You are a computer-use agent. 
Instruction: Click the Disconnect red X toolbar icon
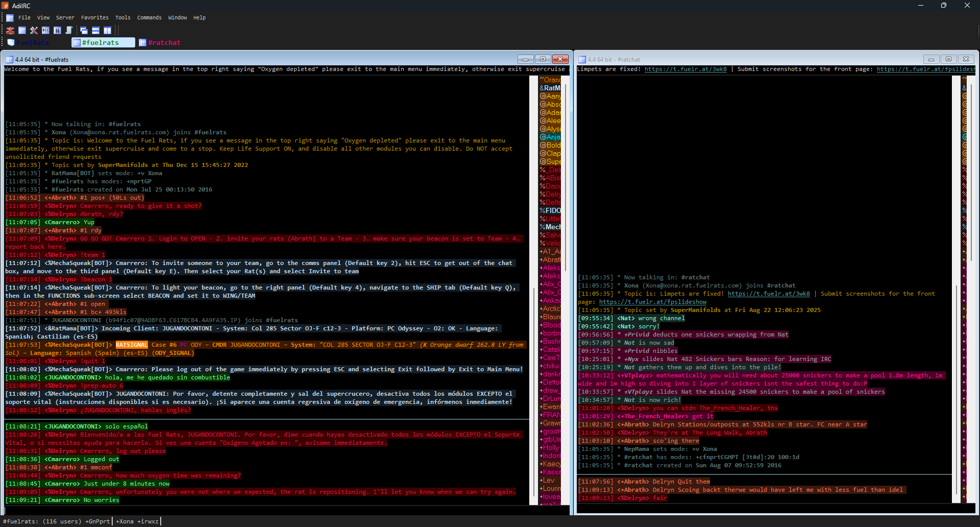[10, 31]
